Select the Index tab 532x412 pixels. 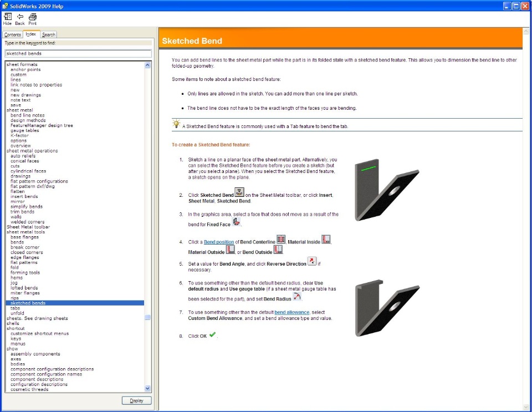tap(31, 34)
